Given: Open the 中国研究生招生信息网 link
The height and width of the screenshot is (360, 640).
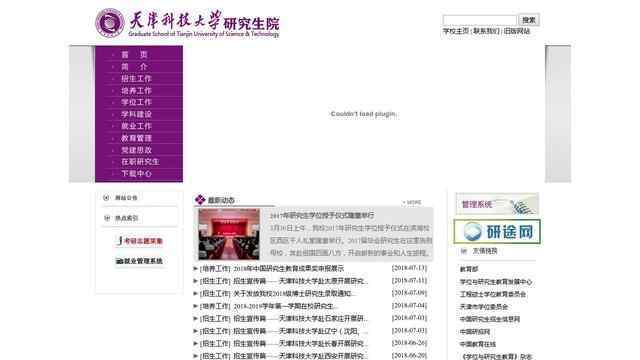Looking at the screenshot, I should [x=490, y=319].
